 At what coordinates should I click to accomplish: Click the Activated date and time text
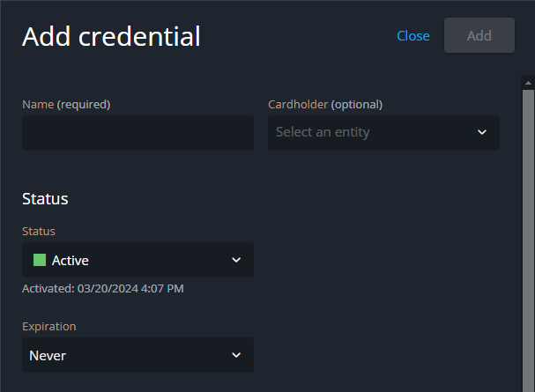103,288
